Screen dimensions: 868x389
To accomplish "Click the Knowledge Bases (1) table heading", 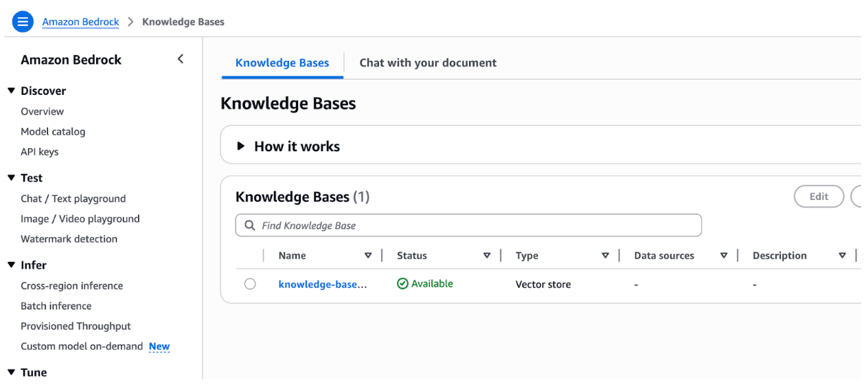I will (302, 197).
